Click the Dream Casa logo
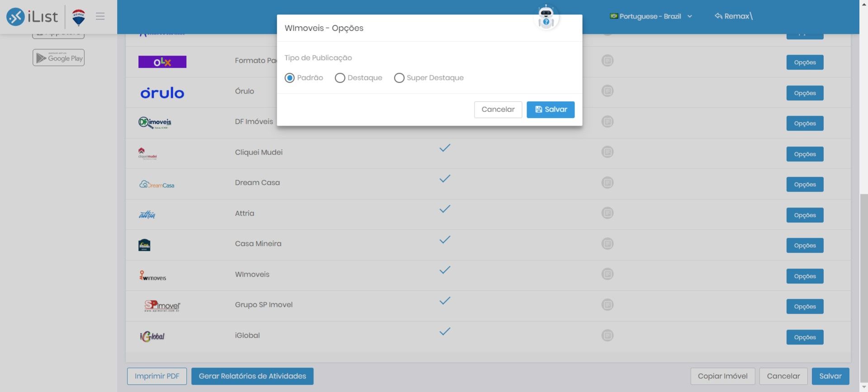This screenshot has width=868, height=392. 157,184
